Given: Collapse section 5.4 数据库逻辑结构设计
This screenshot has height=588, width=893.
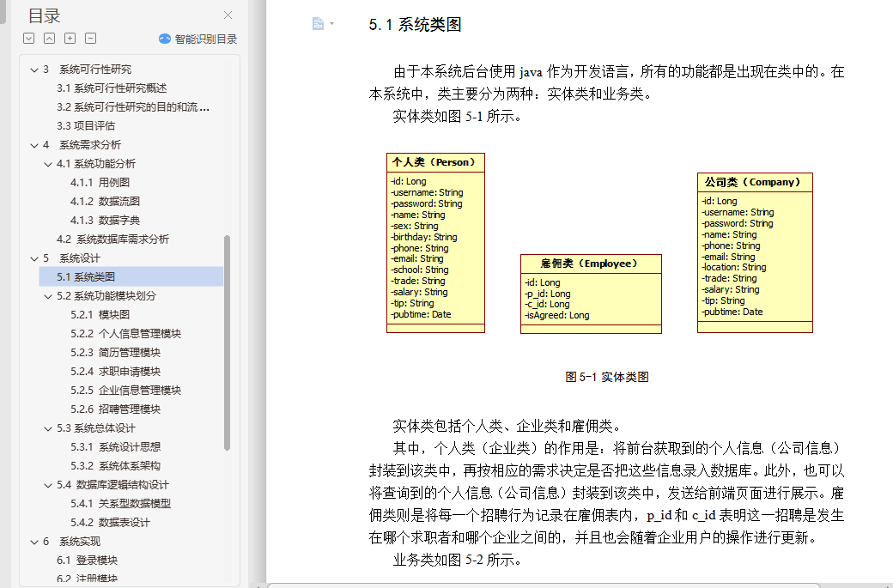Looking at the screenshot, I should 48,486.
